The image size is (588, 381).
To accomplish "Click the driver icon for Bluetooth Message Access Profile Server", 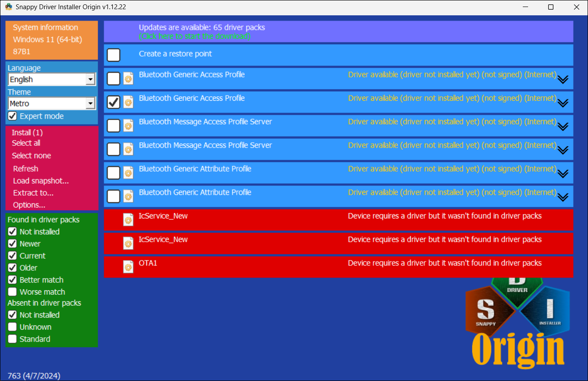I will click(x=128, y=125).
